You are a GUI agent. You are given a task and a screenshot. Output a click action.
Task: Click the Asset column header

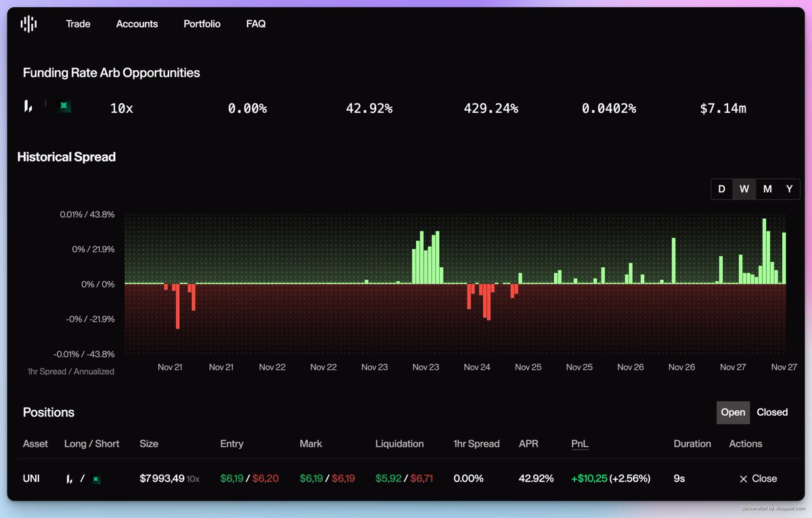tap(36, 444)
